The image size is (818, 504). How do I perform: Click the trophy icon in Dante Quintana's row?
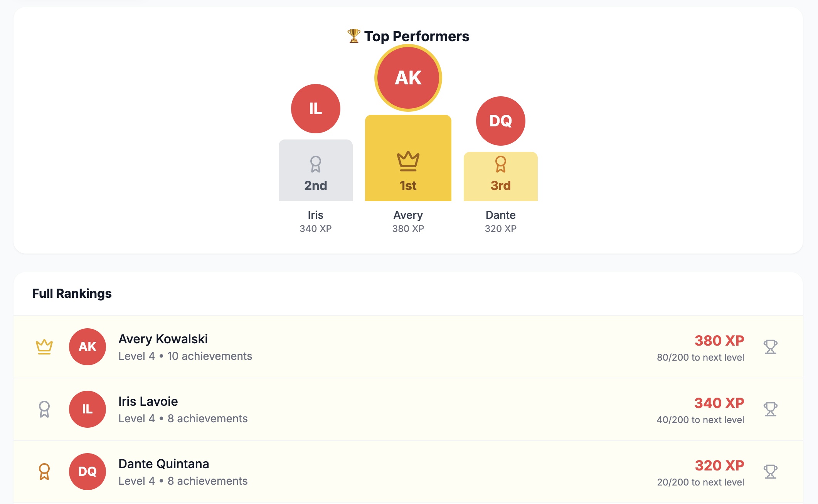tap(770, 472)
